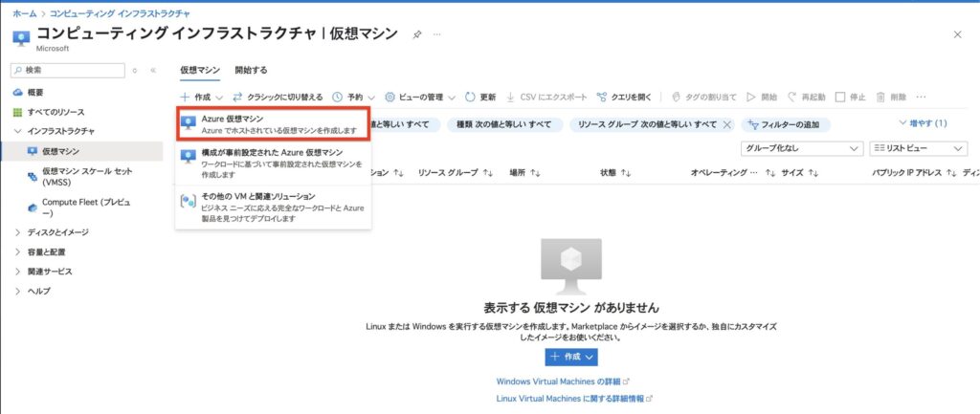Open 仮想マシン スケール セット (VMSS)
980x414 pixels.
click(x=87, y=177)
